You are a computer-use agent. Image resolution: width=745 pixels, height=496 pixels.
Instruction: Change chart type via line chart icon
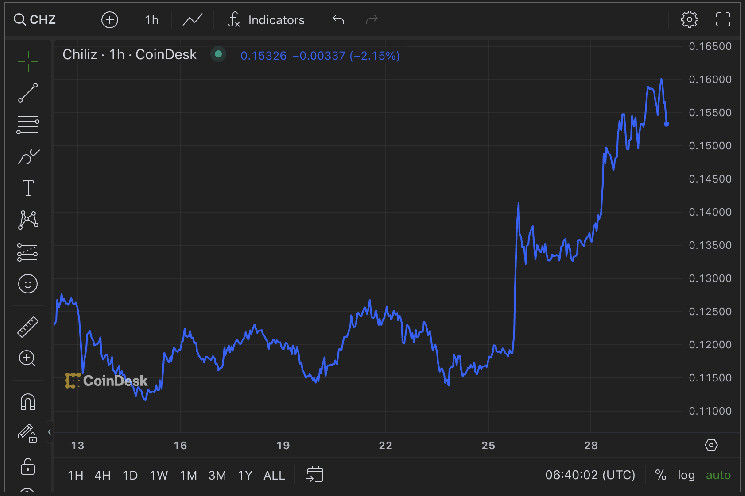[x=192, y=20]
